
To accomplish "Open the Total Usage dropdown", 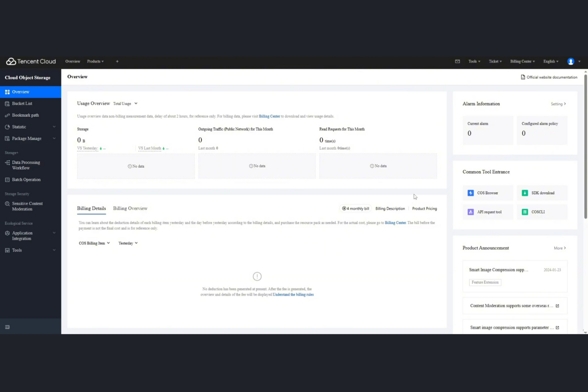I will [125, 103].
